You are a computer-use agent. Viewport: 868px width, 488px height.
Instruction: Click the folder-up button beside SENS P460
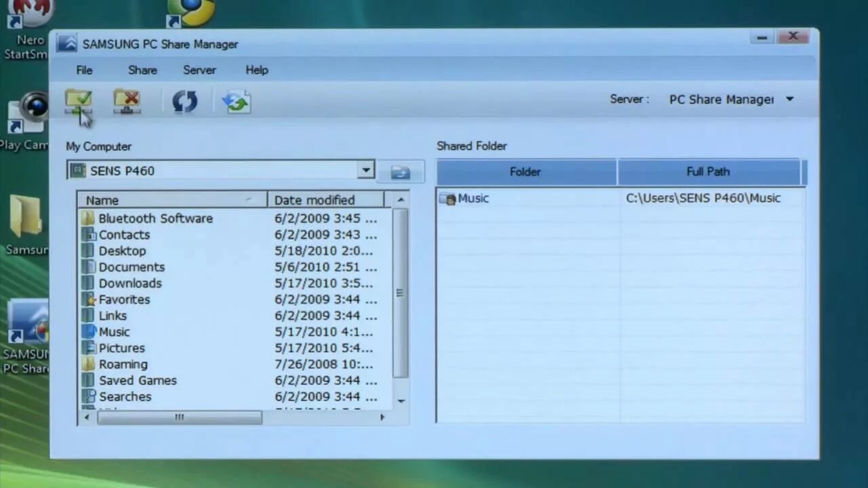[400, 172]
